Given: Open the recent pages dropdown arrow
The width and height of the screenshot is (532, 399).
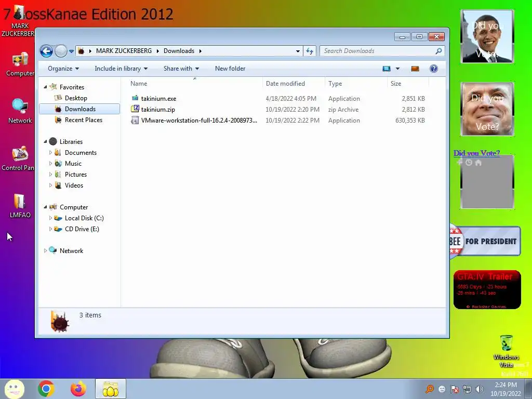Looking at the screenshot, I should click(x=71, y=51).
